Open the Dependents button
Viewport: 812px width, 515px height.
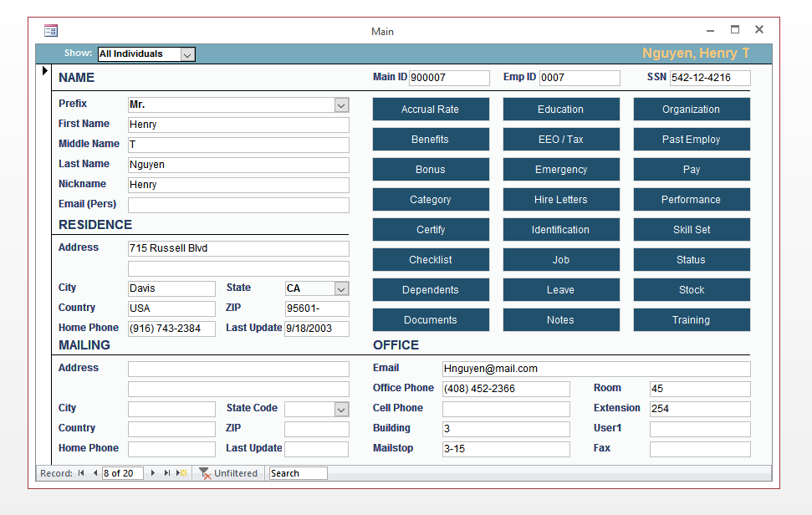pyautogui.click(x=431, y=290)
